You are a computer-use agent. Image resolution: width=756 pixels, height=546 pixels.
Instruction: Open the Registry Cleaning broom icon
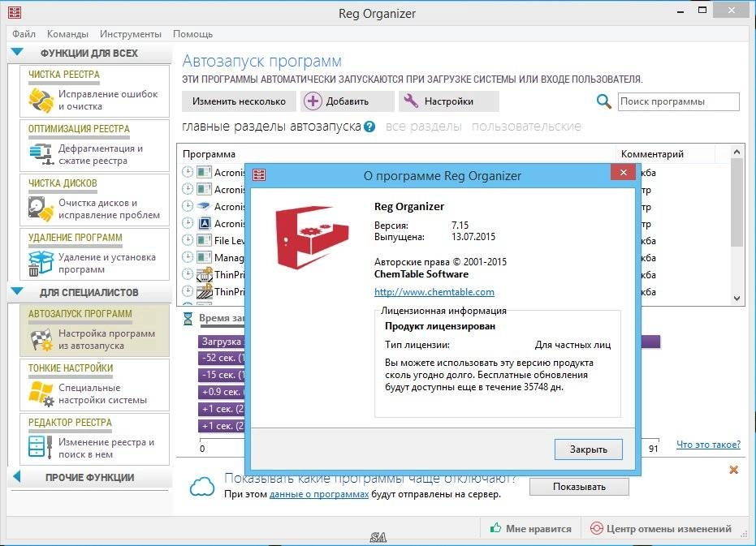[x=41, y=101]
